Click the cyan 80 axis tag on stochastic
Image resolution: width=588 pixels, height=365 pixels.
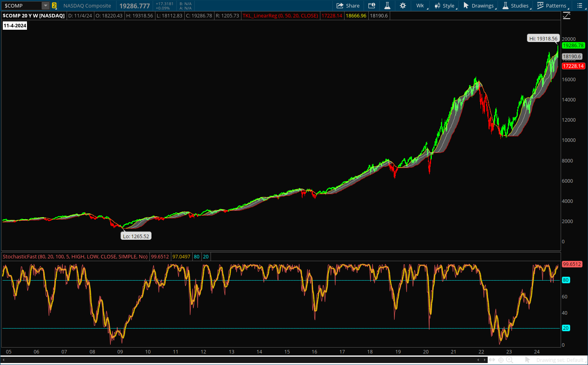[566, 280]
